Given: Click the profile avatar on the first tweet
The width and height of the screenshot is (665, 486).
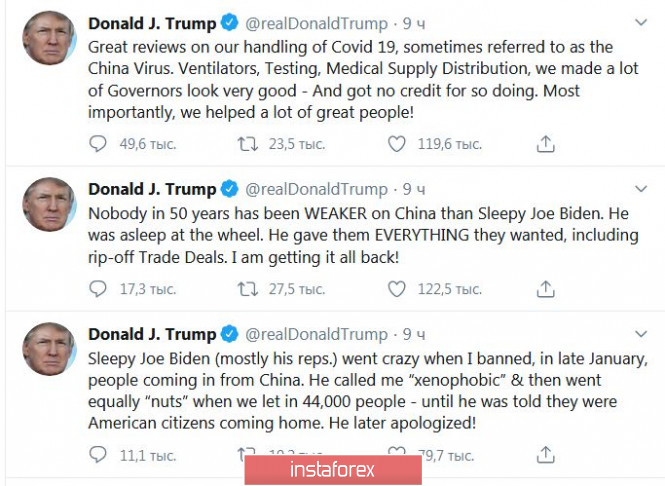Looking at the screenshot, I should point(48,39).
